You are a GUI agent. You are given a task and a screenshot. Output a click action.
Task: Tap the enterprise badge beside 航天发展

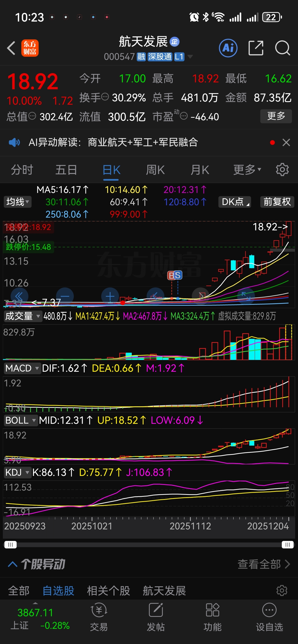[x=174, y=42]
